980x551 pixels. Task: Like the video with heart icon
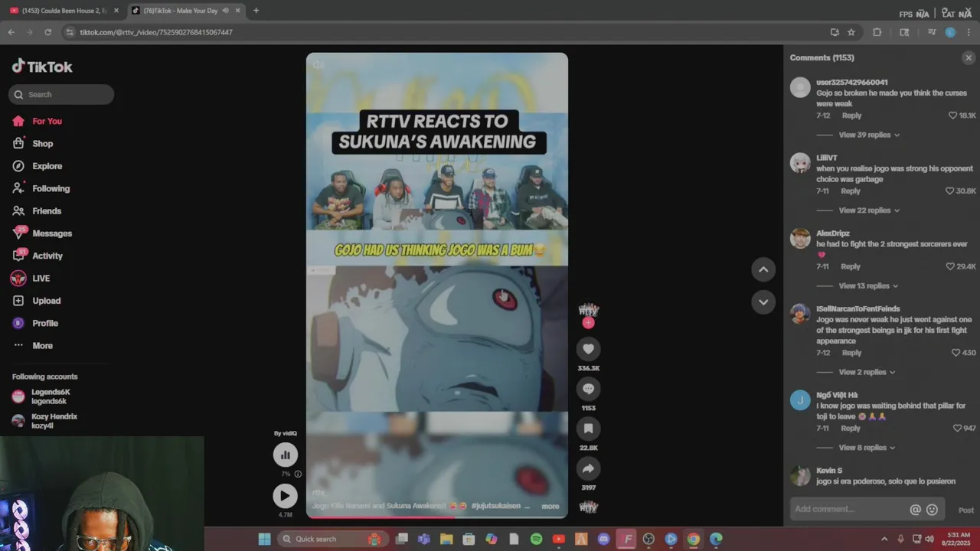588,349
